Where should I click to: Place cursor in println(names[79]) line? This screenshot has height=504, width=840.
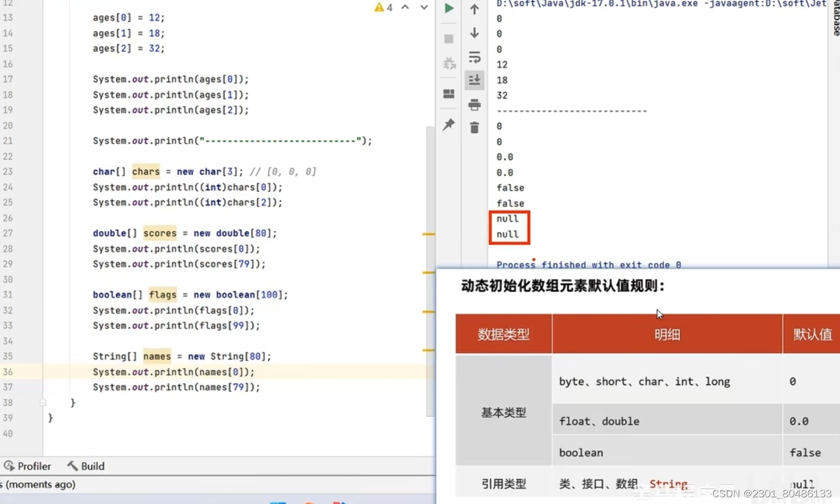[176, 387]
